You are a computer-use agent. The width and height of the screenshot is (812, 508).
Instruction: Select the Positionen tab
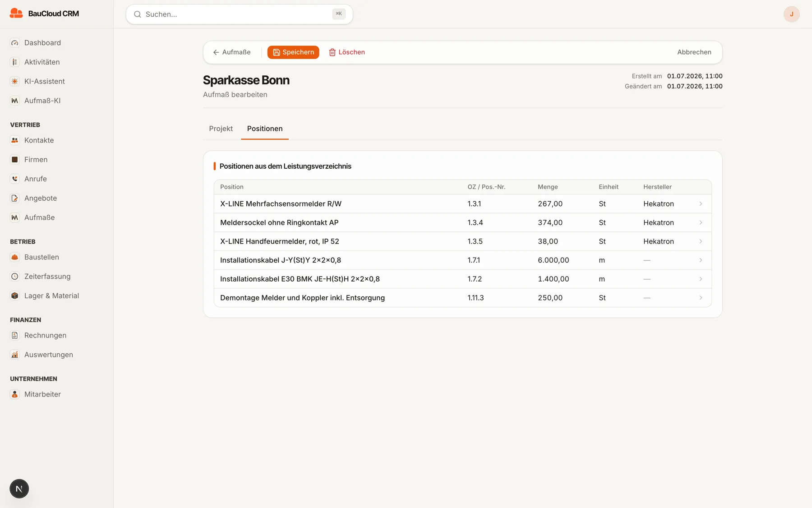265,129
